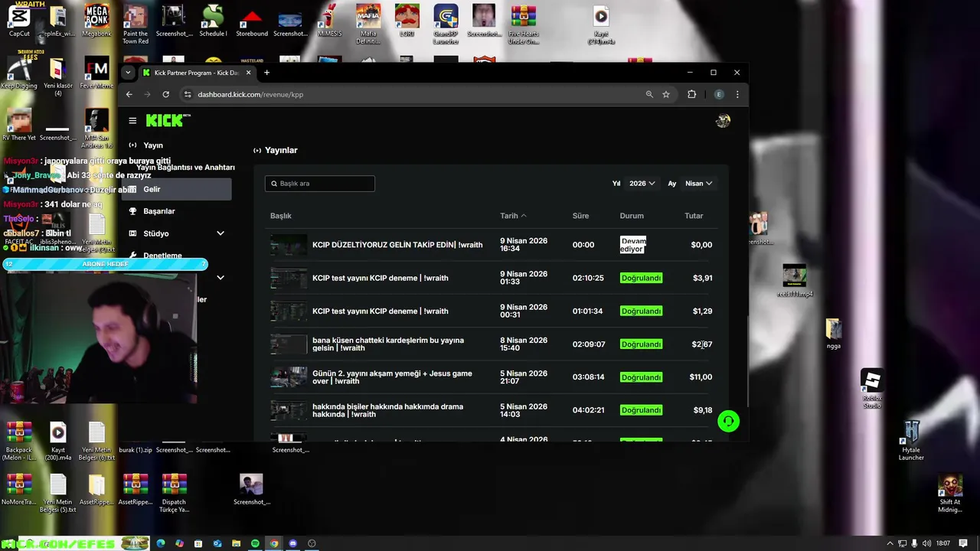Launch the MIMESIS desktop shortcut
Screen dimensions: 980x551
(x=329, y=21)
